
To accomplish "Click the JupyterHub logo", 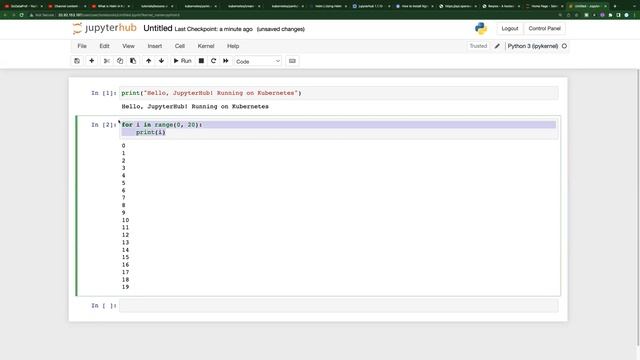I will pyautogui.click(x=104, y=28).
